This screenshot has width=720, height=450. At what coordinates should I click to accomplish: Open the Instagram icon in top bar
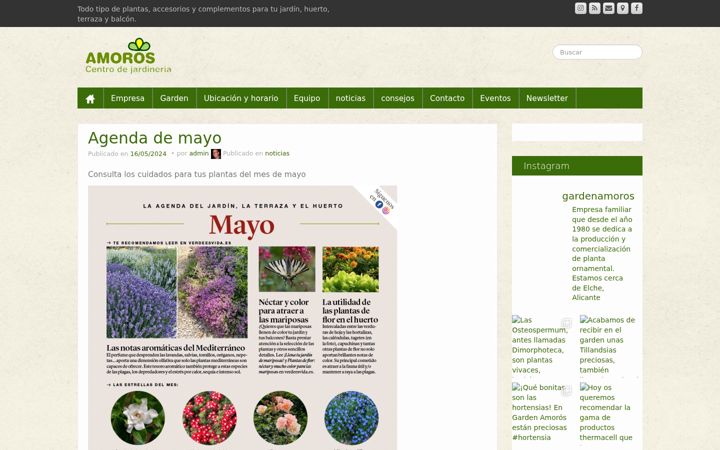pos(580,8)
